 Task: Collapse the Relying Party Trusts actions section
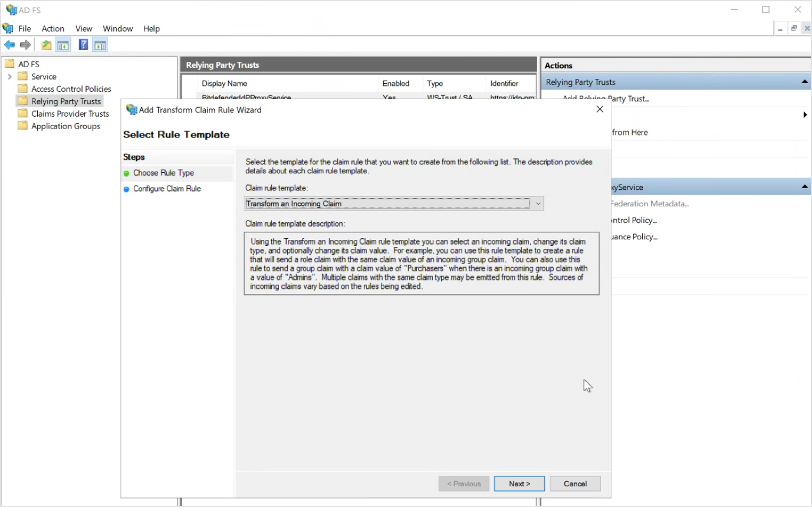click(x=805, y=82)
